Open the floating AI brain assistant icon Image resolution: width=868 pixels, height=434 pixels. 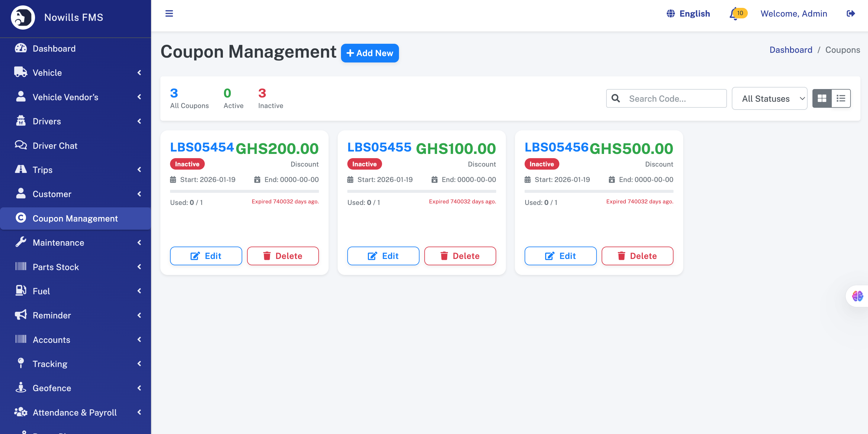tap(857, 296)
